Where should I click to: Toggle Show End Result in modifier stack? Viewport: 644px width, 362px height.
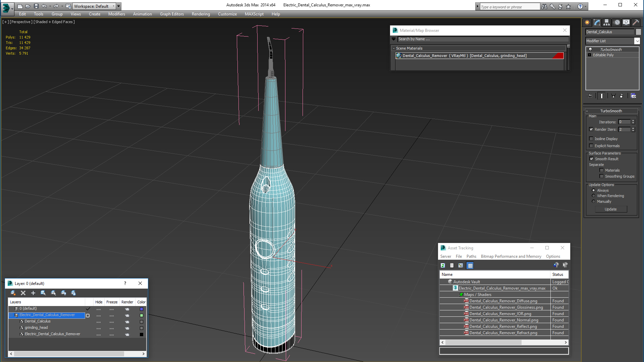[602, 96]
